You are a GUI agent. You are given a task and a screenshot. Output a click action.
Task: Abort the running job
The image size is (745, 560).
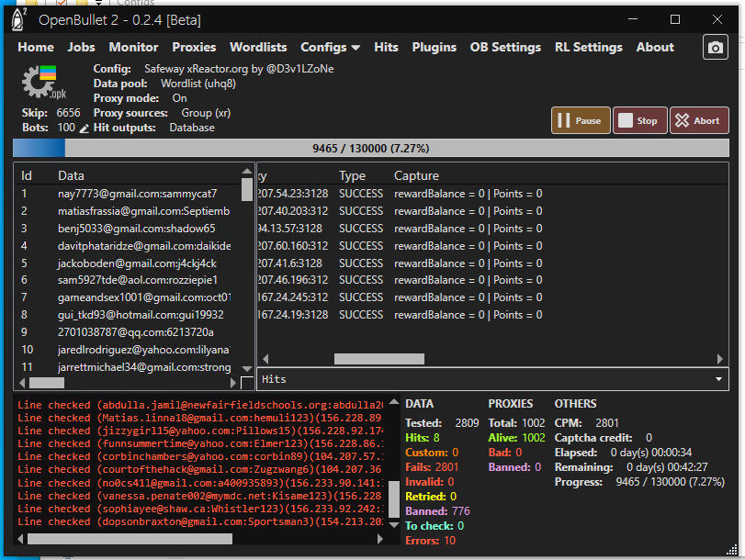[699, 120]
